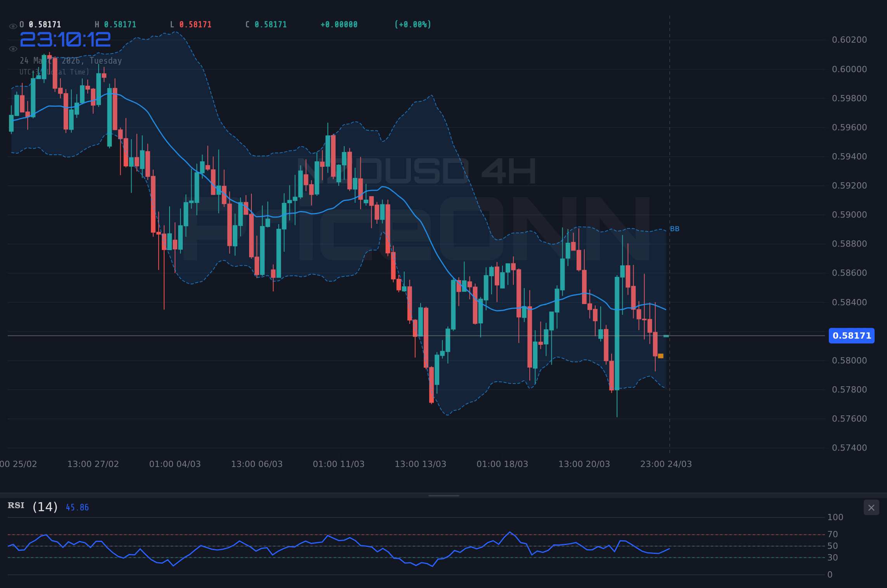Click the date label 24 March 2026, Tuesday
The height and width of the screenshot is (588, 887).
click(x=71, y=61)
